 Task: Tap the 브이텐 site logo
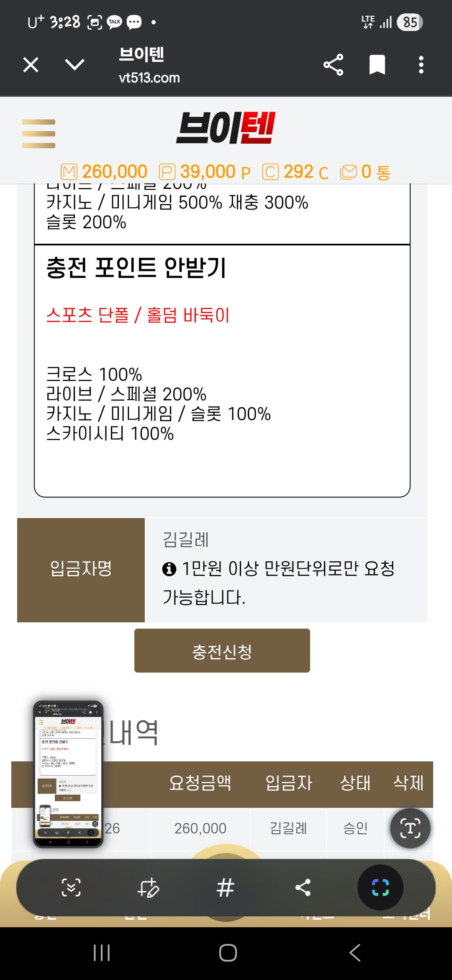coord(226,128)
